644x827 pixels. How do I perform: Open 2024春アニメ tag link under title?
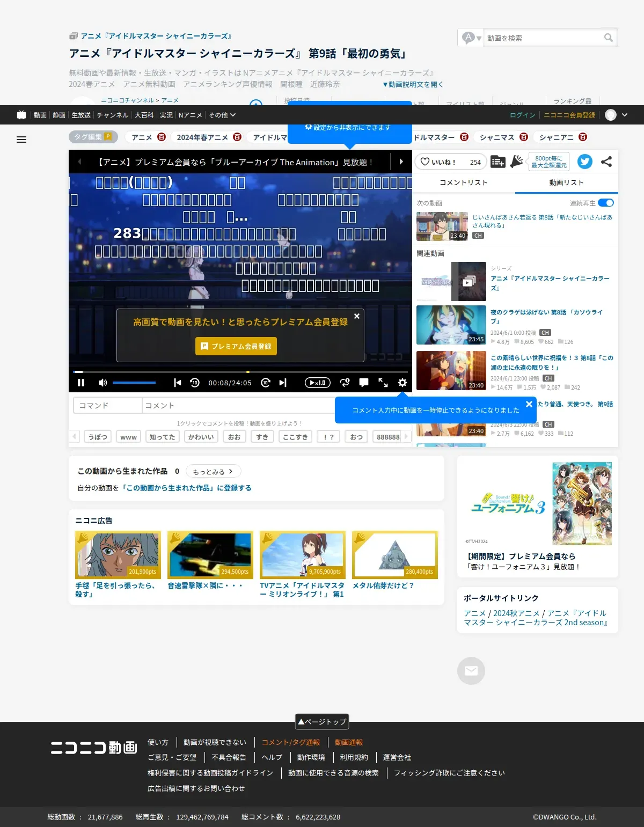click(92, 84)
